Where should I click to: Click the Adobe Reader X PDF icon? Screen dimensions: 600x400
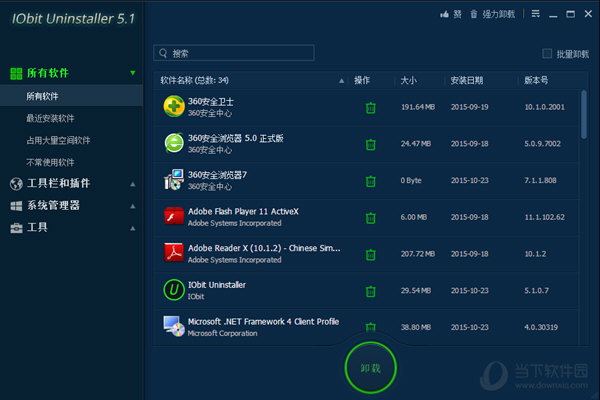click(x=174, y=253)
